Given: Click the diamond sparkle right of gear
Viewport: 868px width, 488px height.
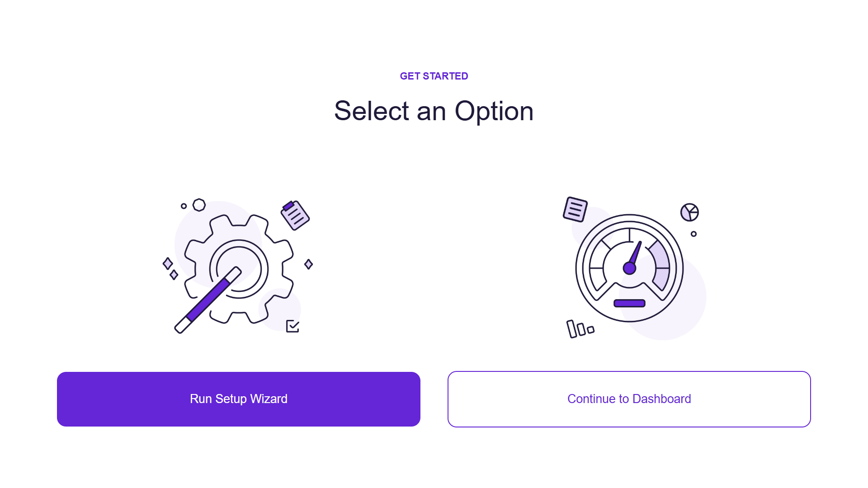Looking at the screenshot, I should click(309, 264).
